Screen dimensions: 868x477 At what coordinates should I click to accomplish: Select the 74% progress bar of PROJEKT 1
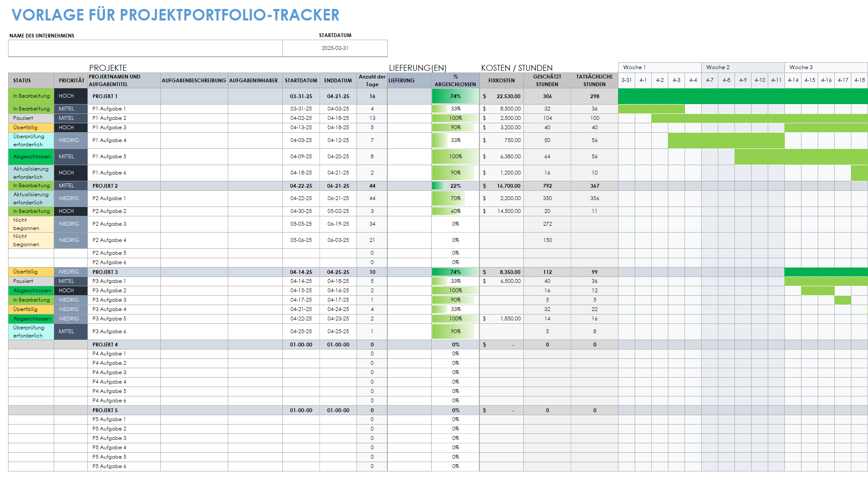(x=456, y=96)
